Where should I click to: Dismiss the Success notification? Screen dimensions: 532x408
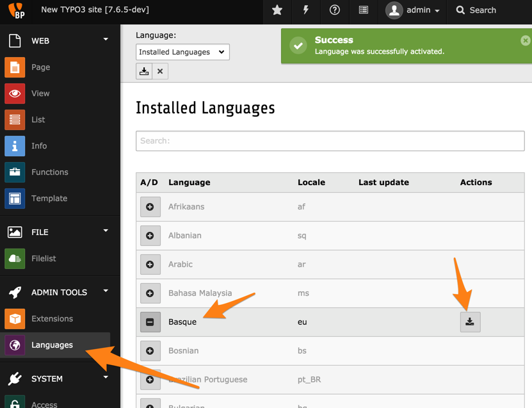(x=525, y=41)
